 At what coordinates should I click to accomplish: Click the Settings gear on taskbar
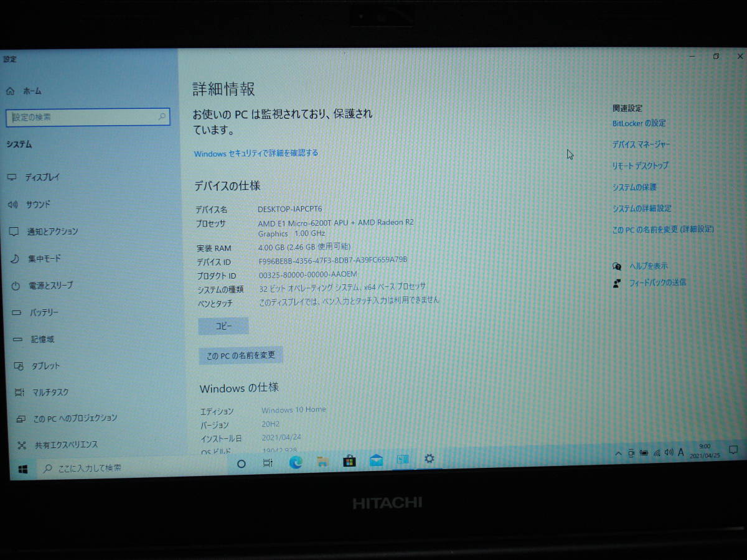430,459
